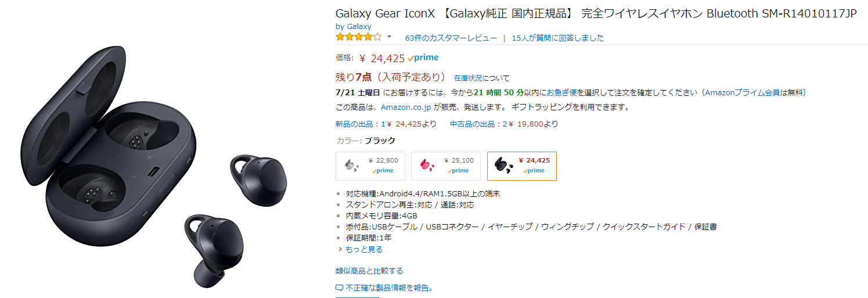View 新品の出品 new offers
The width and height of the screenshot is (868, 298).
[x=360, y=124]
